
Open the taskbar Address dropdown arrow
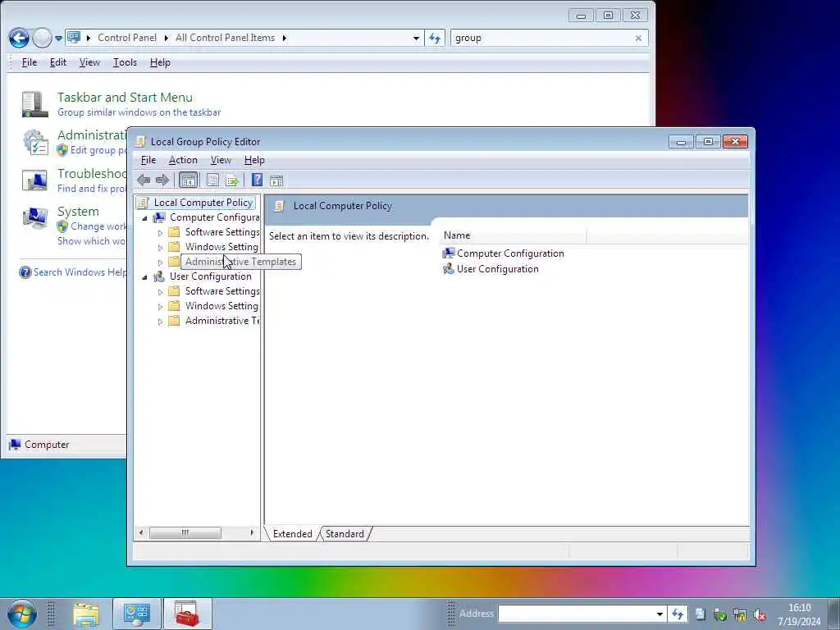pyautogui.click(x=660, y=614)
